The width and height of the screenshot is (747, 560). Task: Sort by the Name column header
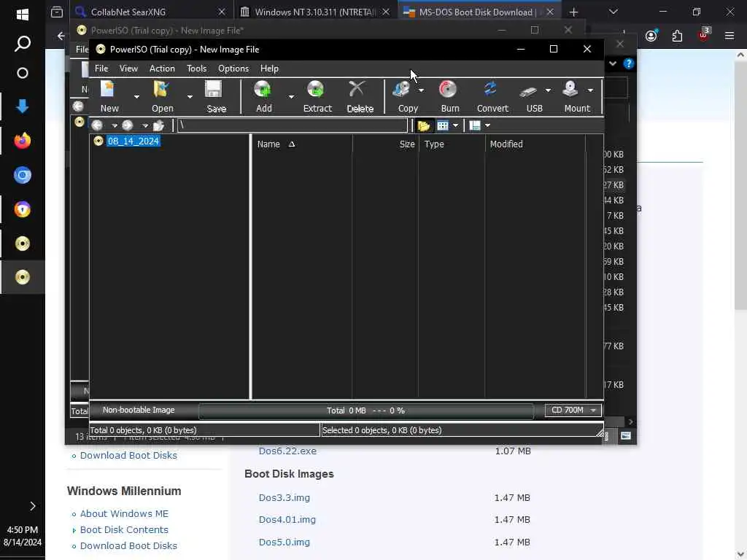click(302, 144)
